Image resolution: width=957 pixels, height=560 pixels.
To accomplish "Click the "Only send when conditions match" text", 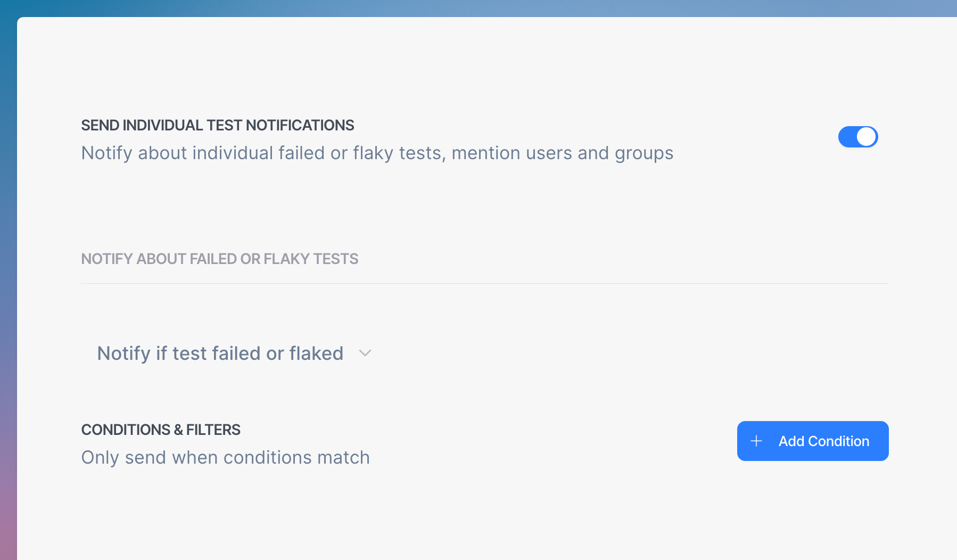I will pyautogui.click(x=225, y=458).
